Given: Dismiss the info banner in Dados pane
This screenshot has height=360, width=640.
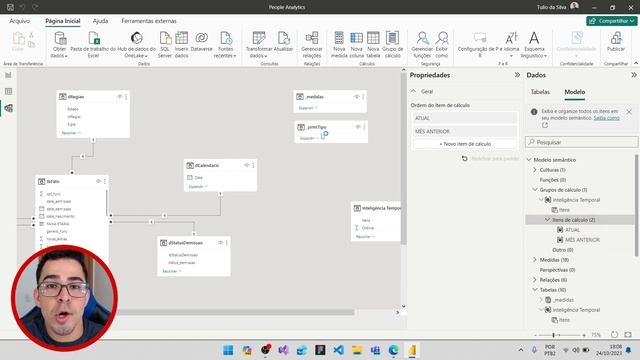Looking at the screenshot, I should coord(629,111).
